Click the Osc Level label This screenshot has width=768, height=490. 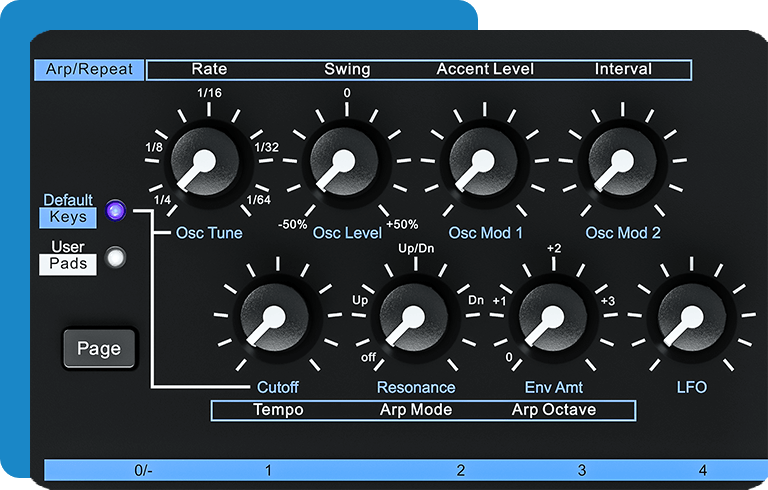click(x=347, y=233)
